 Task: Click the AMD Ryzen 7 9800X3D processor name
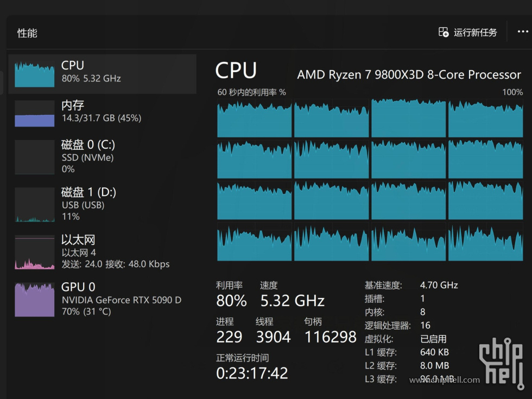[x=409, y=74]
